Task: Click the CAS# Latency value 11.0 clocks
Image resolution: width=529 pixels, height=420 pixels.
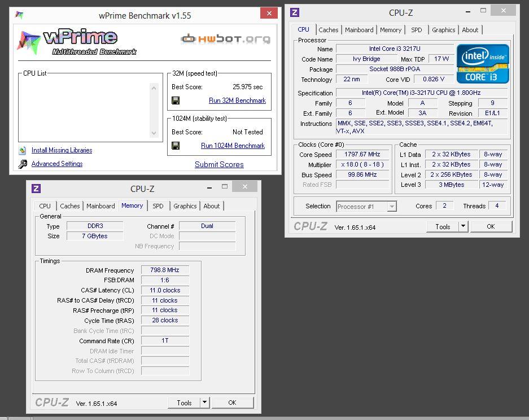Action: pos(165,290)
